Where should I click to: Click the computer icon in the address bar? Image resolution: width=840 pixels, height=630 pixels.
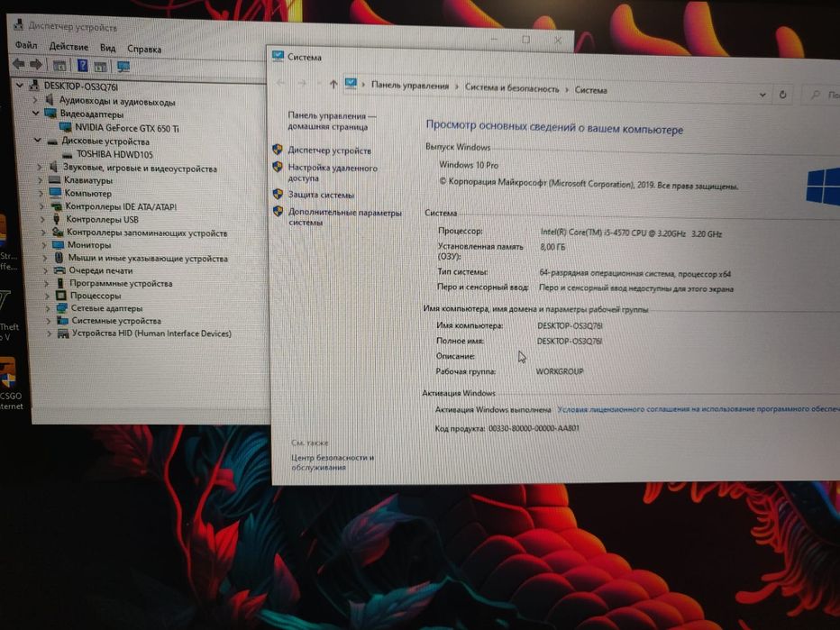[351, 84]
